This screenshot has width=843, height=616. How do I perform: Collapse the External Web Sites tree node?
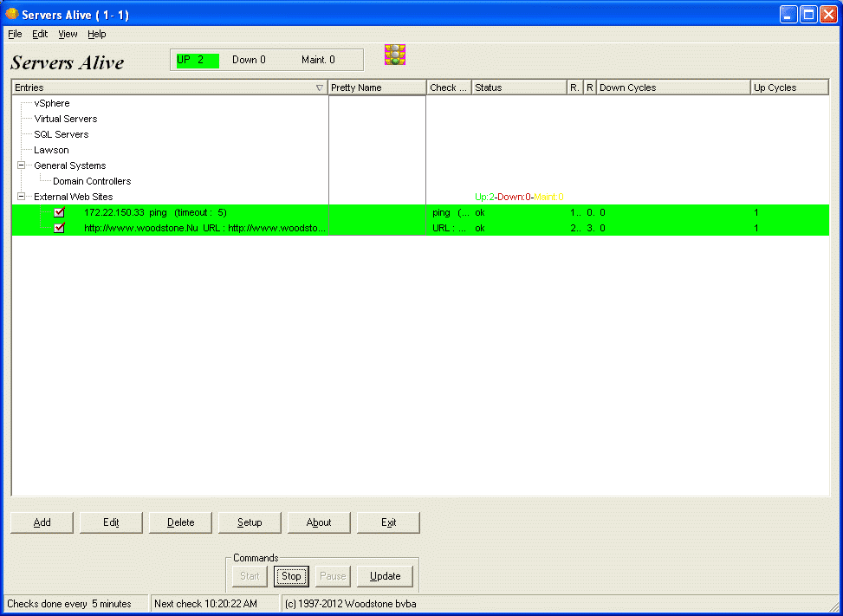(21, 197)
